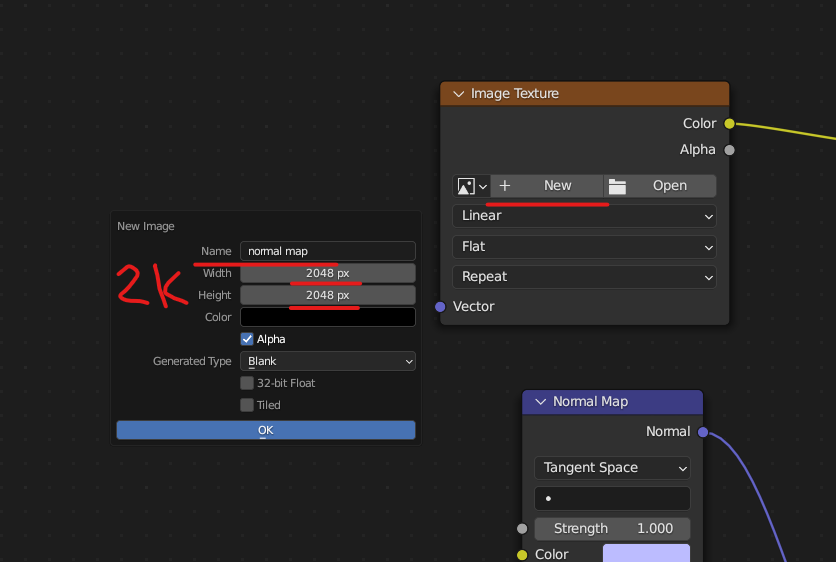Enable the 32-bit Float checkbox
This screenshot has height=562, width=836.
coord(247,383)
